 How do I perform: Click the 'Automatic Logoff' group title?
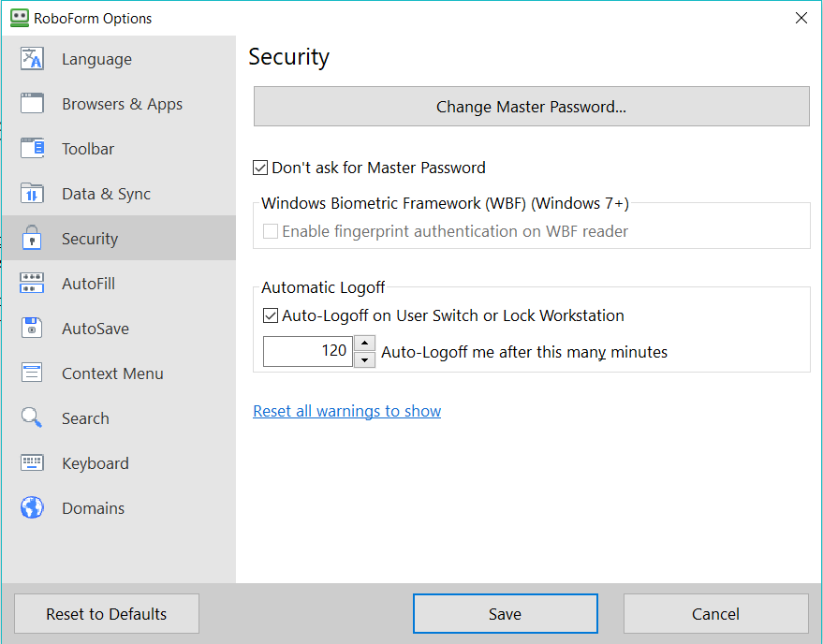[x=323, y=287]
